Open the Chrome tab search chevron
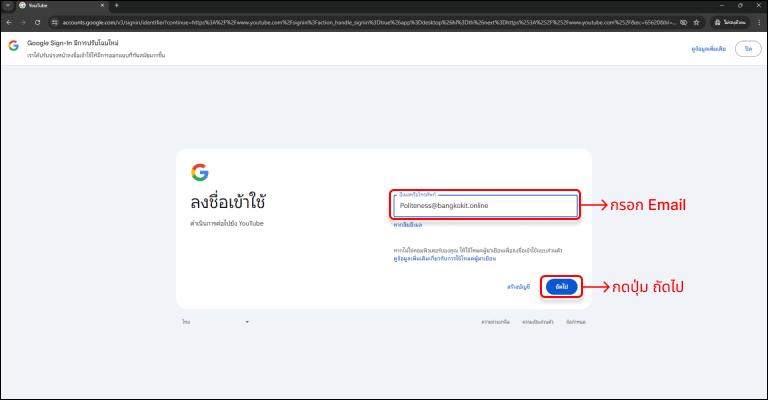Screen dimensions: 768x400 tap(8, 5)
